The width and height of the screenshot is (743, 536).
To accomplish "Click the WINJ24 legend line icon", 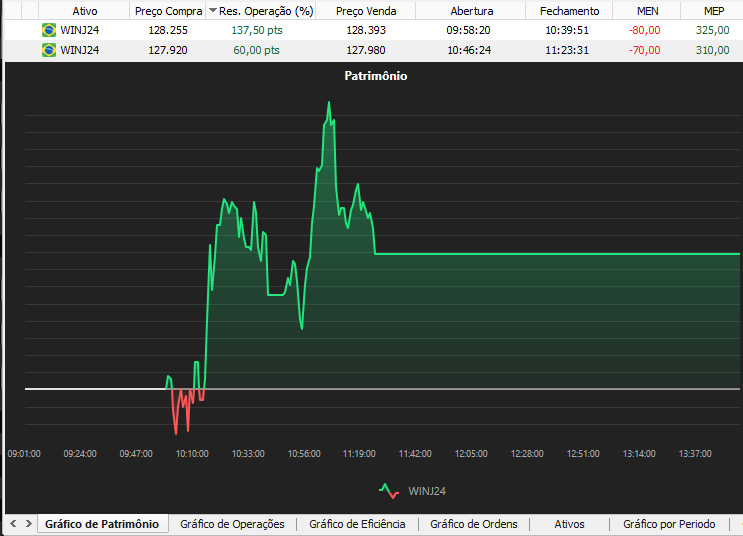I will click(389, 491).
